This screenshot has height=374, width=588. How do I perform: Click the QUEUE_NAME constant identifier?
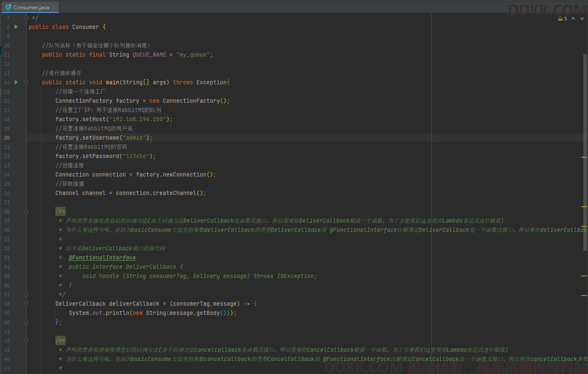(x=149, y=55)
